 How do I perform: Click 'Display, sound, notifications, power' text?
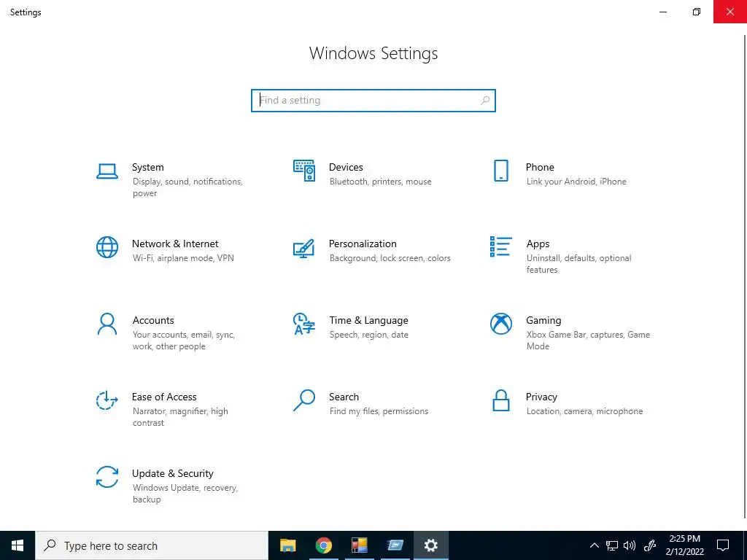pos(187,187)
